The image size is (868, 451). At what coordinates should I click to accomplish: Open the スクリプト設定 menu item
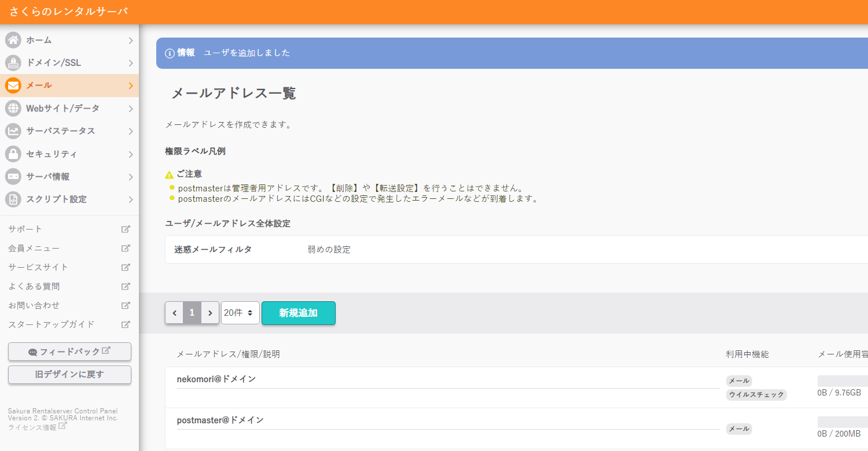[69, 199]
